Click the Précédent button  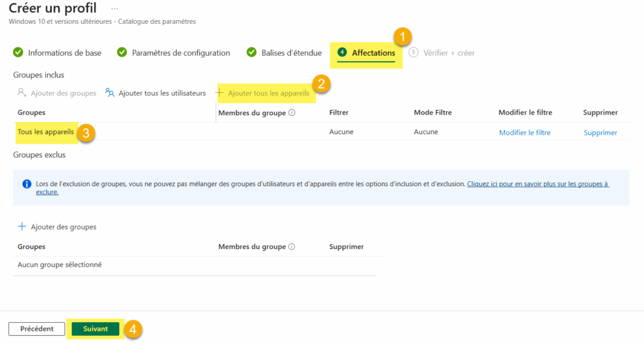point(36,329)
